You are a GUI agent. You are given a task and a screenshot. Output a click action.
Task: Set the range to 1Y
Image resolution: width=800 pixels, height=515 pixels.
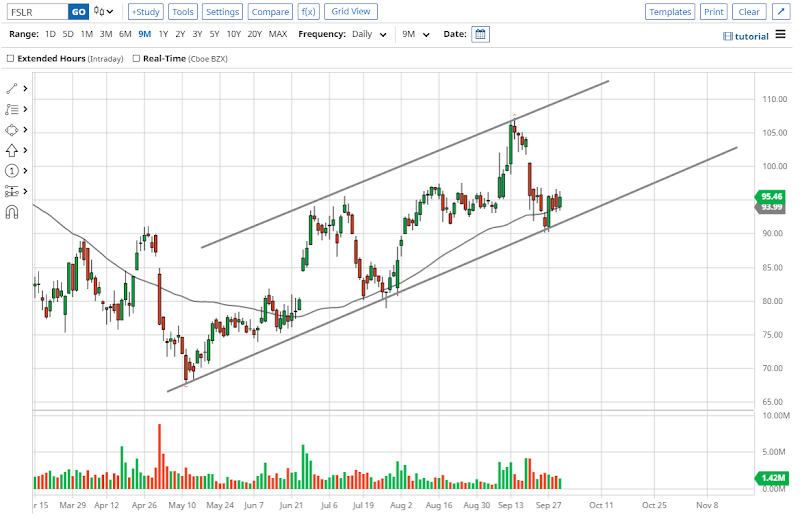coord(163,34)
